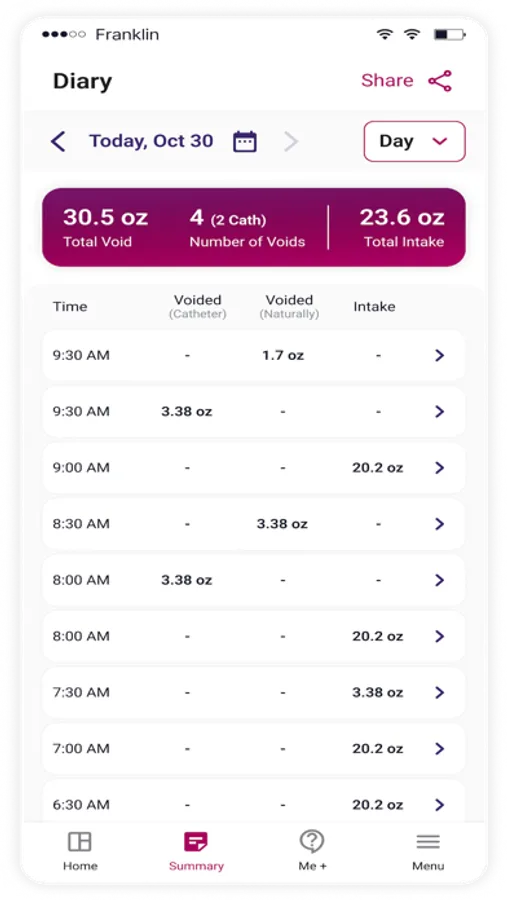This screenshot has width=507, height=900.
Task: Expand the 9:00 AM intake entry chevron
Action: click(x=440, y=468)
